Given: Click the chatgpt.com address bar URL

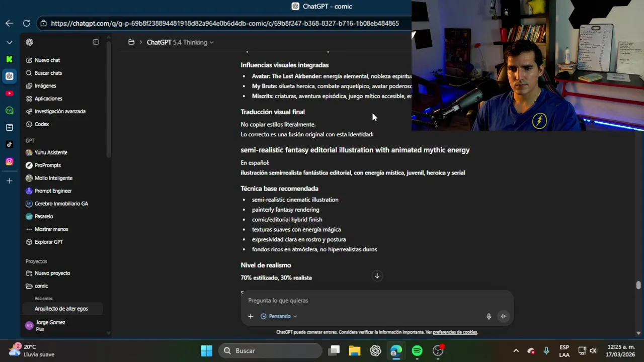Looking at the screenshot, I should 225,23.
